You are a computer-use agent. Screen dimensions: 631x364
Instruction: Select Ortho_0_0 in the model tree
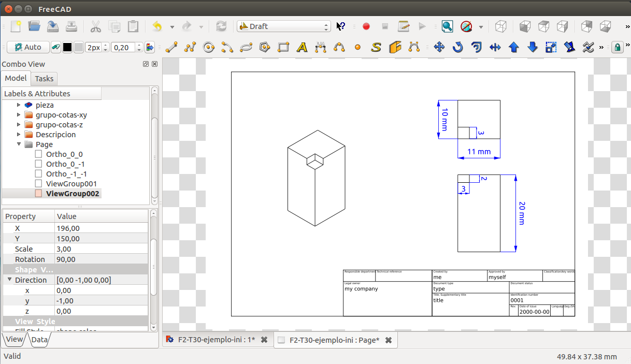point(64,154)
